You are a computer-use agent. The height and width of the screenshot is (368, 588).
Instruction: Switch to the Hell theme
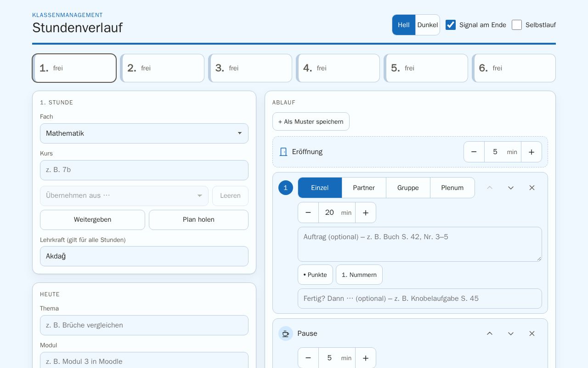point(404,25)
